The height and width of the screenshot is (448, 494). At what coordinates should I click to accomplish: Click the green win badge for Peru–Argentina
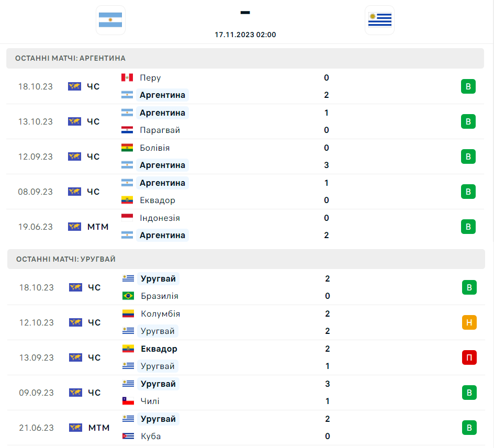point(468,86)
